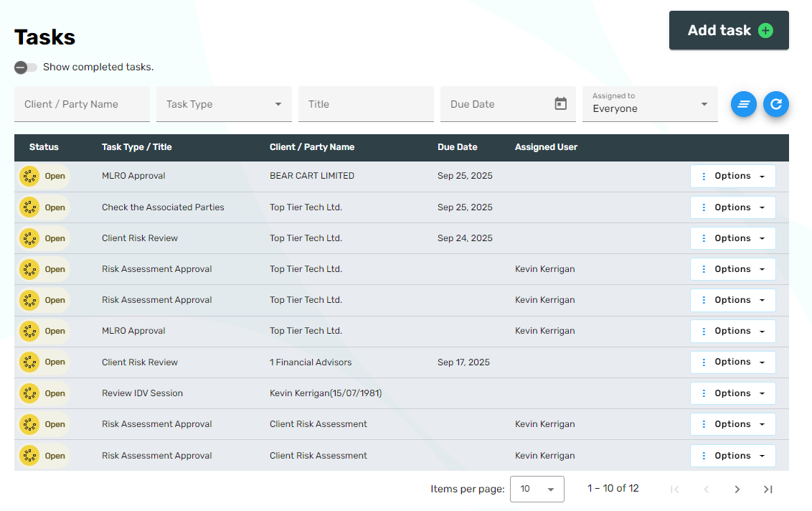Open Options for Review IDV Session task
Screen dimensions: 812x511
732,393
